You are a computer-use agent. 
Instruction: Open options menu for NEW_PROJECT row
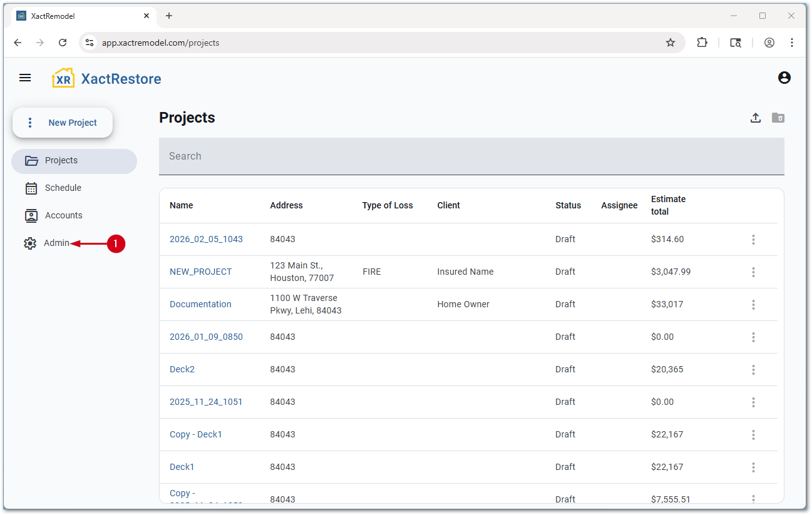[x=753, y=272]
